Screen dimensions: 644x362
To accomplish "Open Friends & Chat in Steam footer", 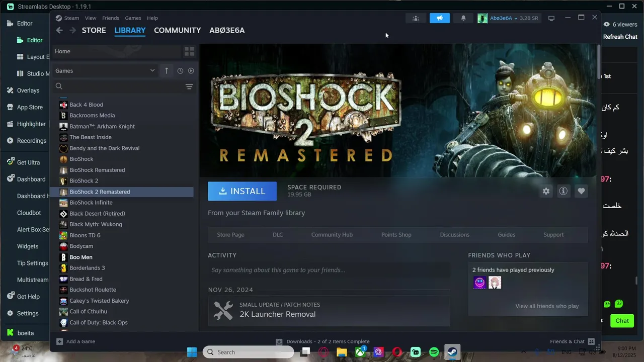I will click(572, 341).
